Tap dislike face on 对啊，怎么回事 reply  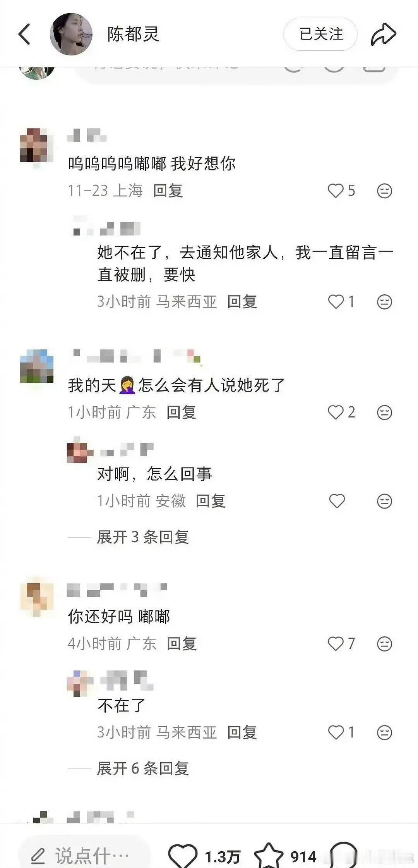384,501
